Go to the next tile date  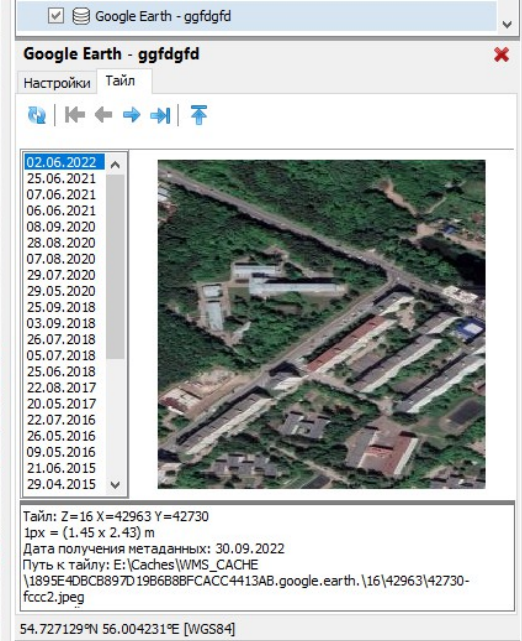tap(132, 115)
